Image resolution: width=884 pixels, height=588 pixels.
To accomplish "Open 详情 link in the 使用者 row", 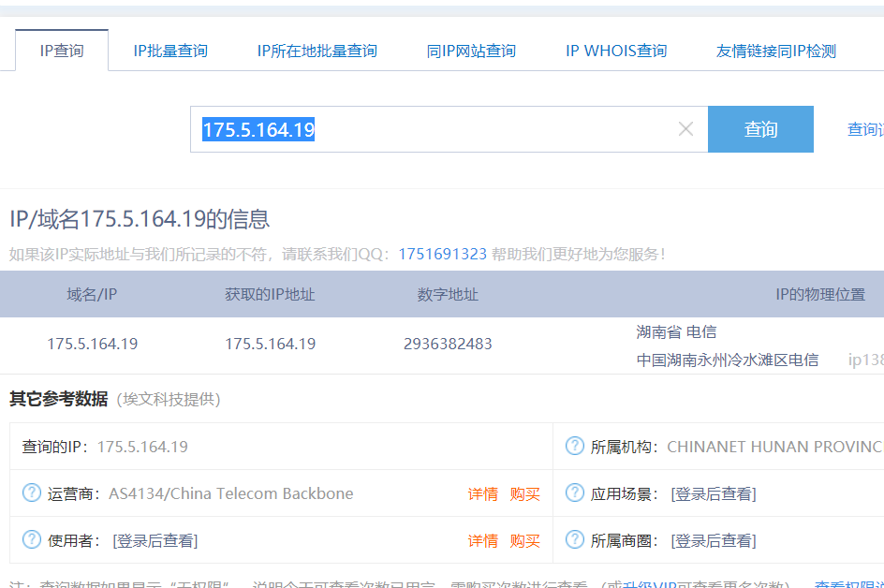I will [x=483, y=540].
